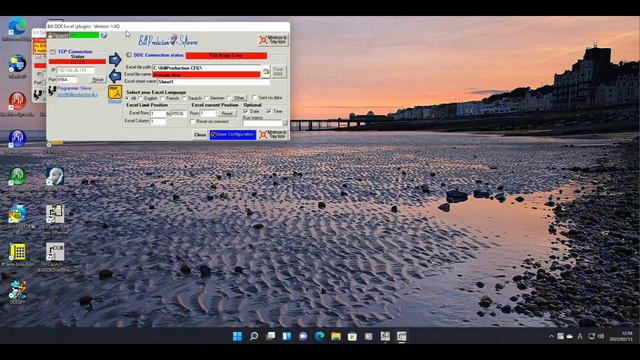Click the current position Row field
Viewport: 640px width, 360px height.
click(208, 113)
